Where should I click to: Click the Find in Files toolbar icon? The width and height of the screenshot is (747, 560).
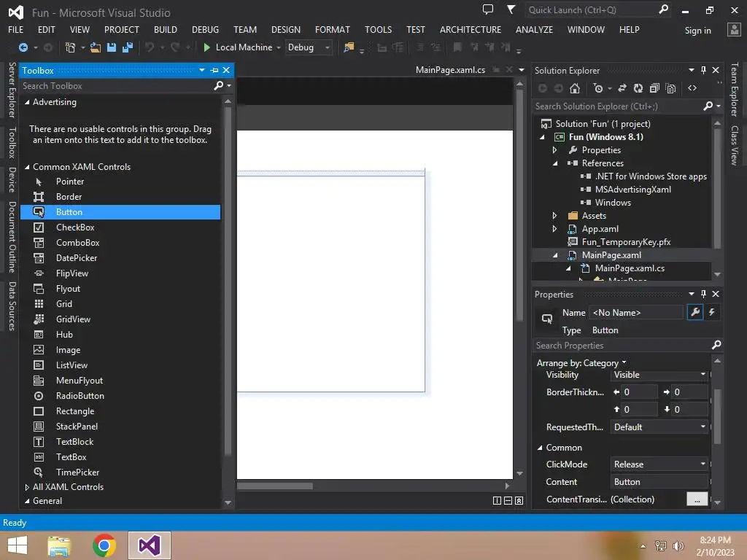[x=349, y=47]
